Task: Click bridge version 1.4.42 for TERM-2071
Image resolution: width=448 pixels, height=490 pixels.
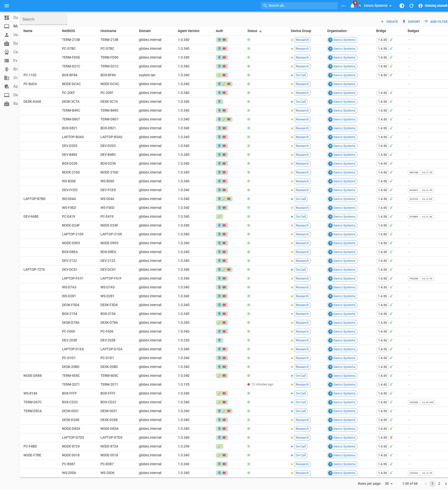Action: (x=382, y=384)
